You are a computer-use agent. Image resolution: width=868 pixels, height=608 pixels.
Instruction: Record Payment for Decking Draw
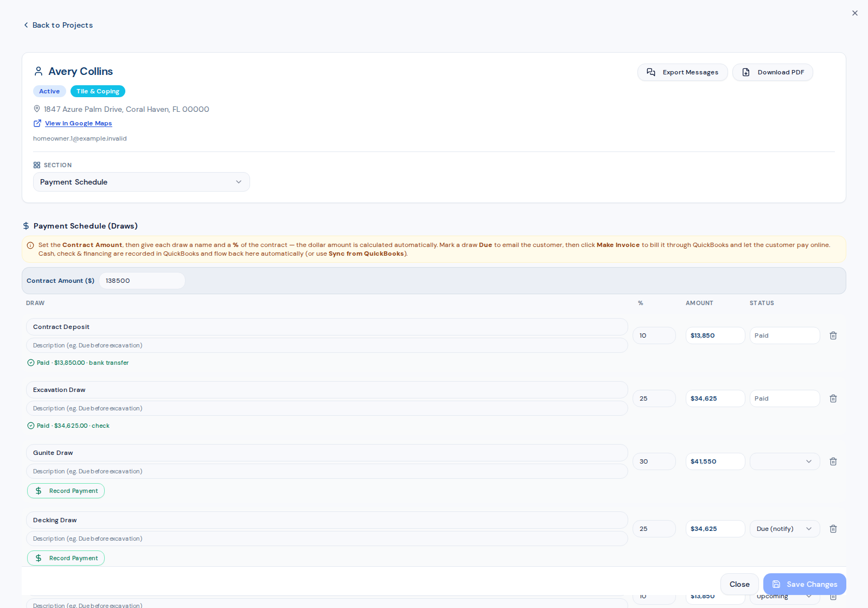tap(66, 558)
